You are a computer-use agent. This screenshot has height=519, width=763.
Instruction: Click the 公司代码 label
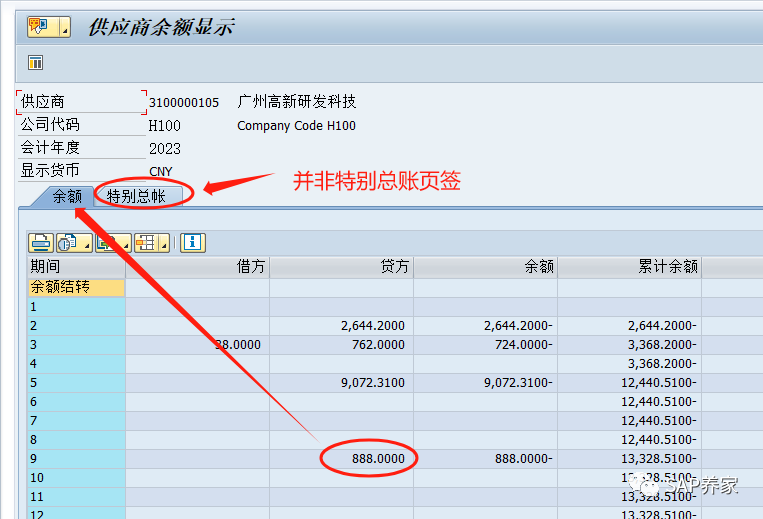[x=50, y=125]
